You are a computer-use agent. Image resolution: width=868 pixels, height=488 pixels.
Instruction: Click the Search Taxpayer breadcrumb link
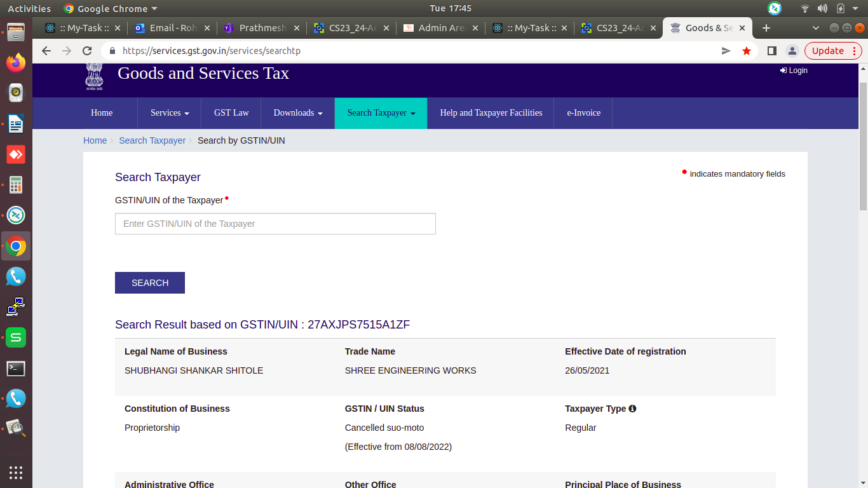(x=153, y=140)
